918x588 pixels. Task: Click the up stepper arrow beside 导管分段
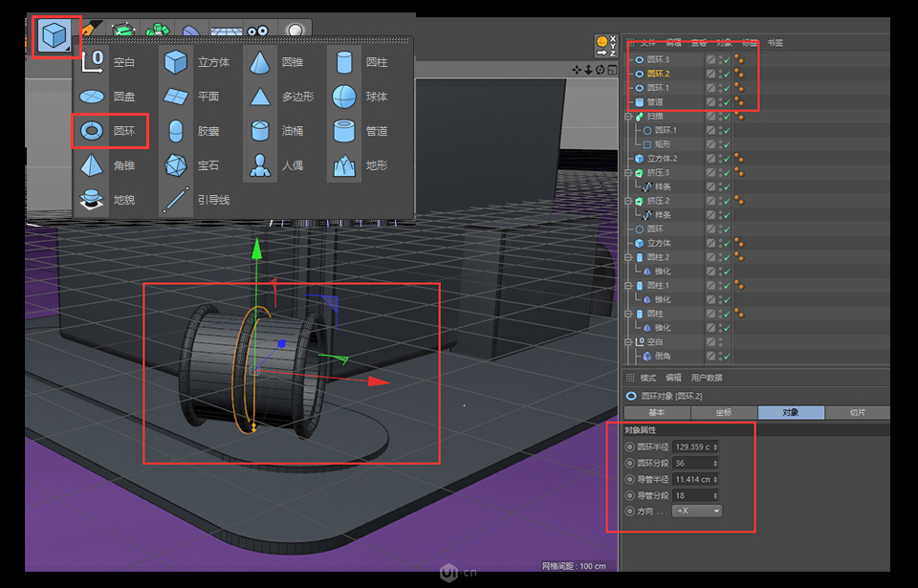[x=714, y=491]
